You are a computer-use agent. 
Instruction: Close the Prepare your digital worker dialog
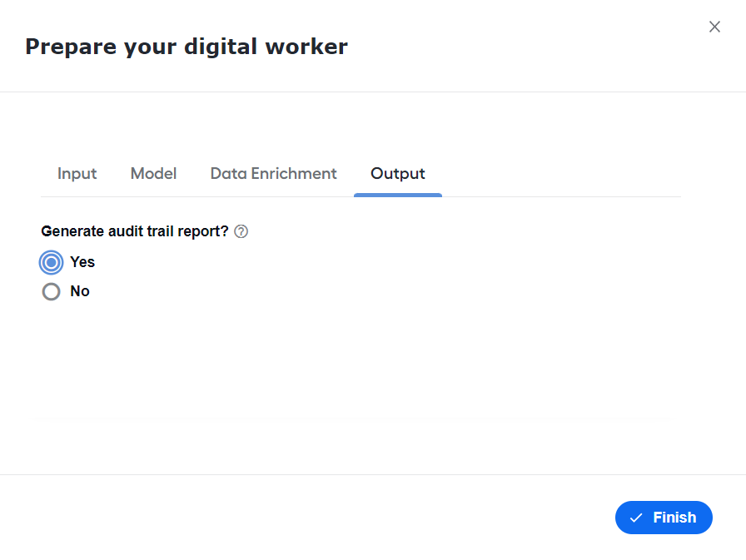click(x=714, y=27)
